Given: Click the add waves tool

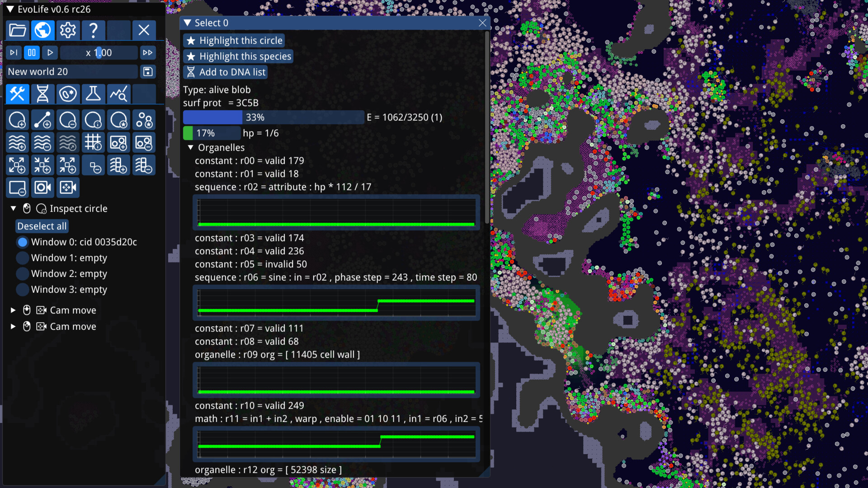Looking at the screenshot, I should click(x=17, y=142).
